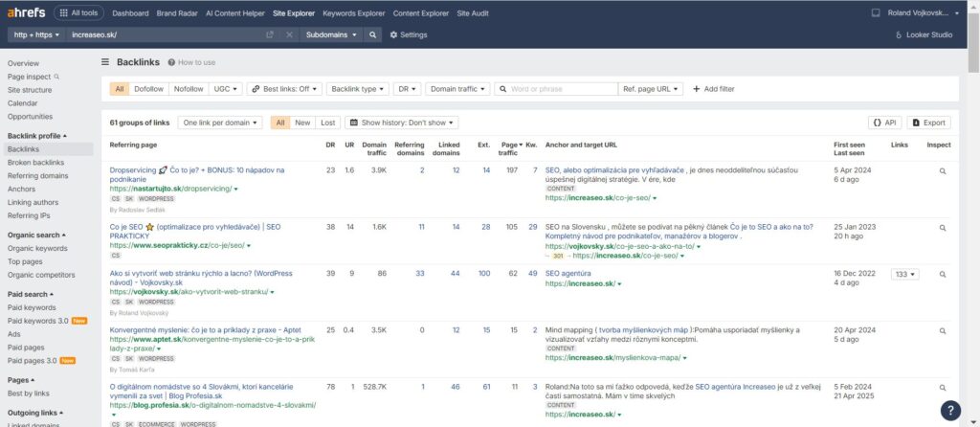Viewport: 980px width, 427px height.
Task: Open the UGC filter dropdown
Action: tap(226, 89)
